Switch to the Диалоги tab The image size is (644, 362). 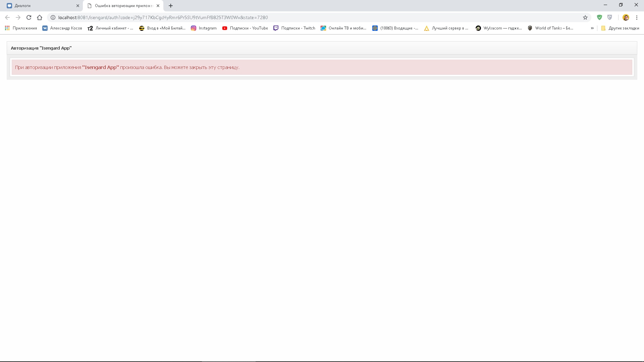pos(40,6)
